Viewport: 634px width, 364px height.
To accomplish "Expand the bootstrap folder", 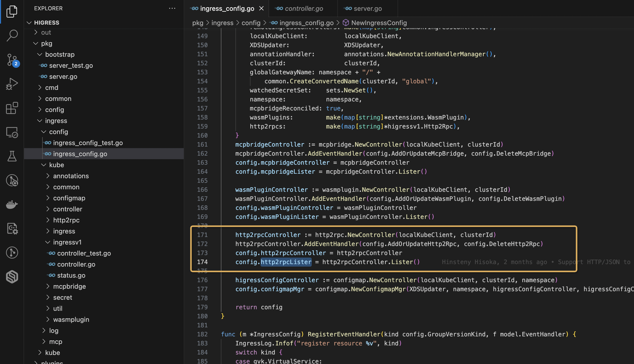I will point(60,54).
